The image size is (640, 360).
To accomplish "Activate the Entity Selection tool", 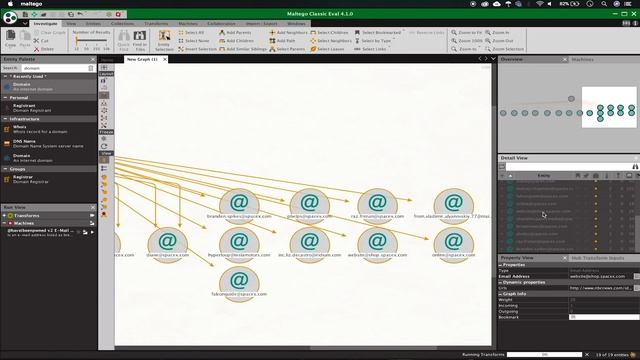I will pyautogui.click(x=164, y=40).
